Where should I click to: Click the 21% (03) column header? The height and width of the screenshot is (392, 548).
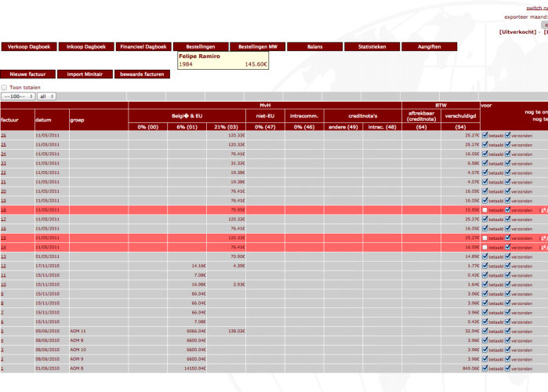pos(226,127)
